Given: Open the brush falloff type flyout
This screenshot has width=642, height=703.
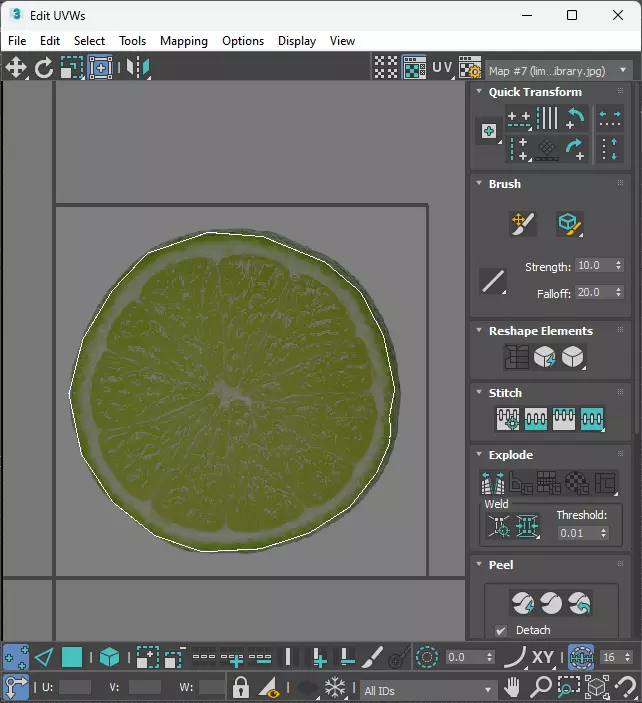Looking at the screenshot, I should point(493,282).
